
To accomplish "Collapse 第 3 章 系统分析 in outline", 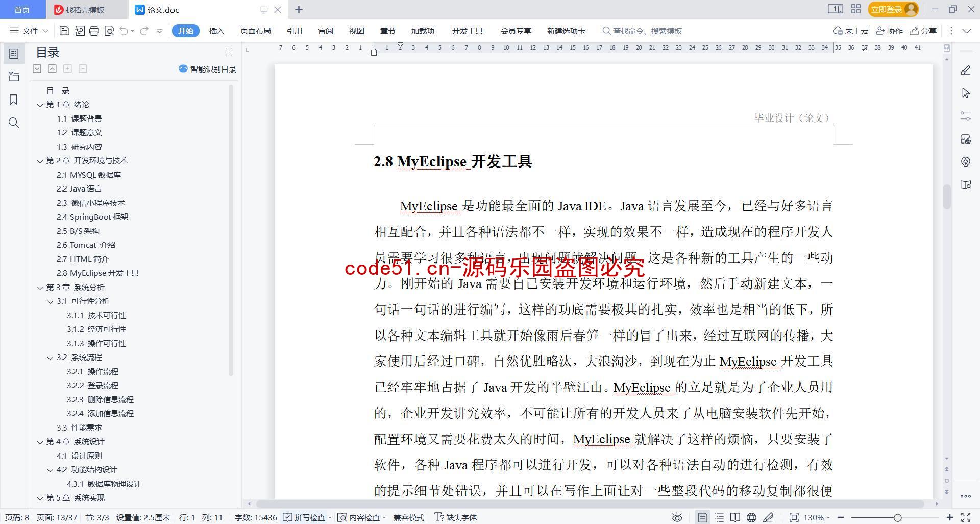I will 40,288.
